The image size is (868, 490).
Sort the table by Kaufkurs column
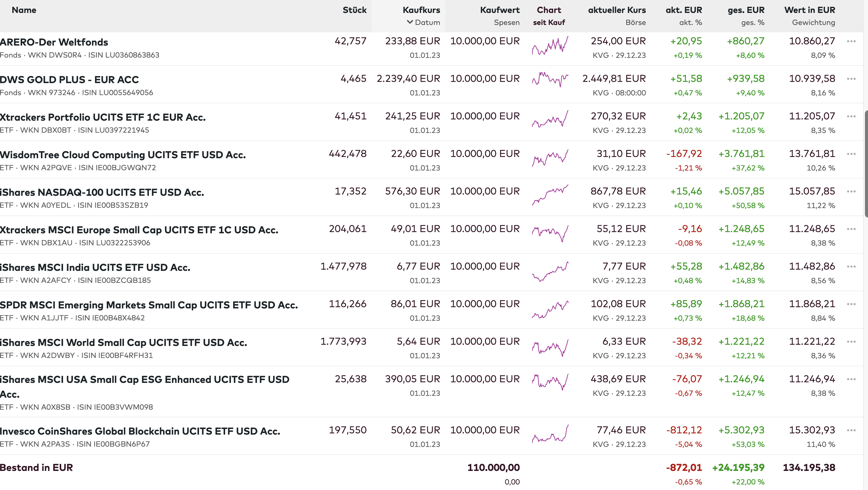coord(421,10)
